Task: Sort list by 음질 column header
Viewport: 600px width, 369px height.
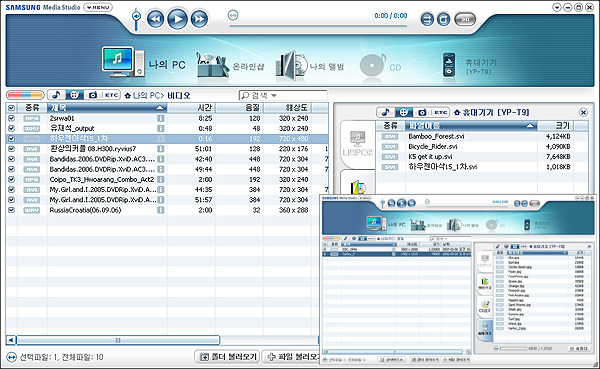Action: coord(240,108)
